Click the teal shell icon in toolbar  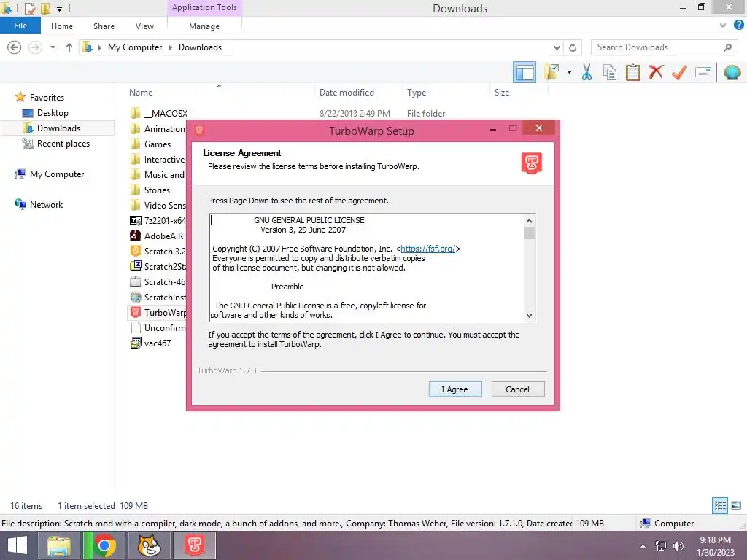tap(732, 72)
